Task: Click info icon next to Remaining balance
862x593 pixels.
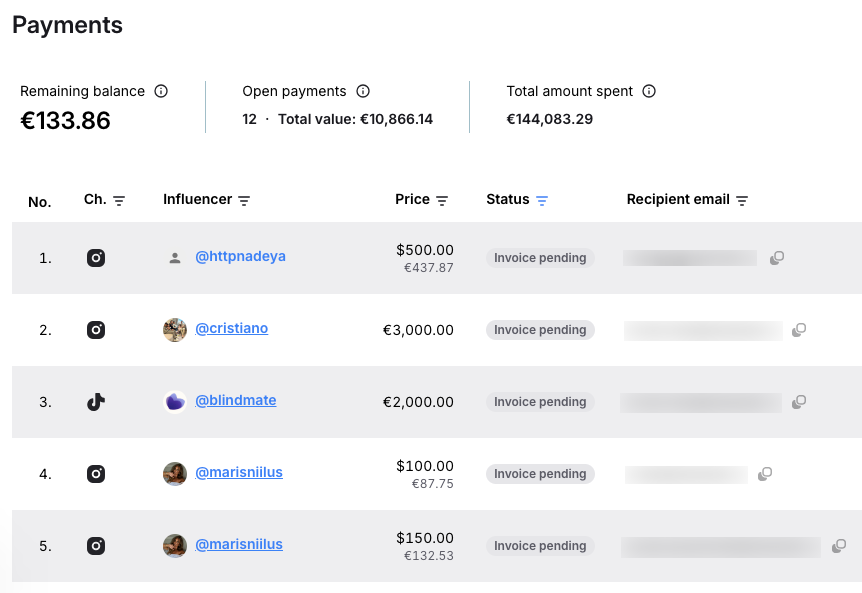Action: (161, 91)
